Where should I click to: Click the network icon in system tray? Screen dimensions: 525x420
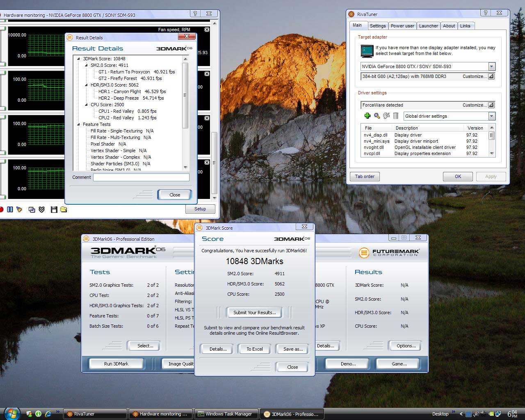pos(498,414)
